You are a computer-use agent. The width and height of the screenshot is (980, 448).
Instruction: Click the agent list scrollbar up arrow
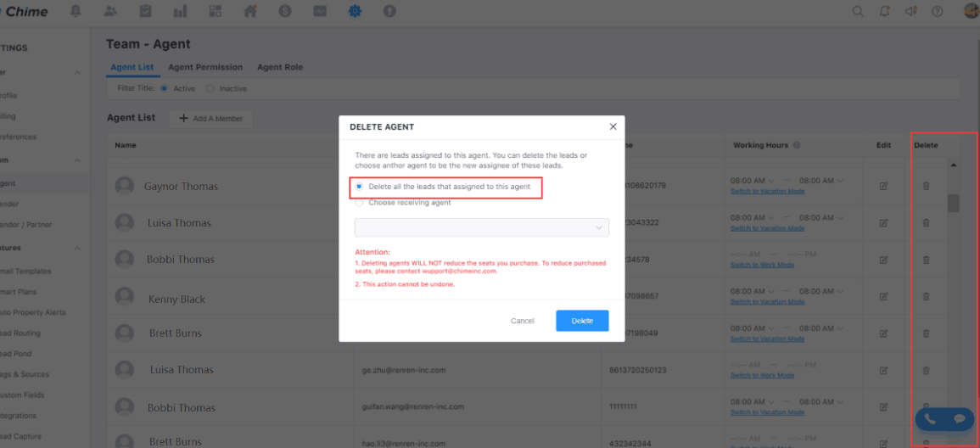pos(953,165)
